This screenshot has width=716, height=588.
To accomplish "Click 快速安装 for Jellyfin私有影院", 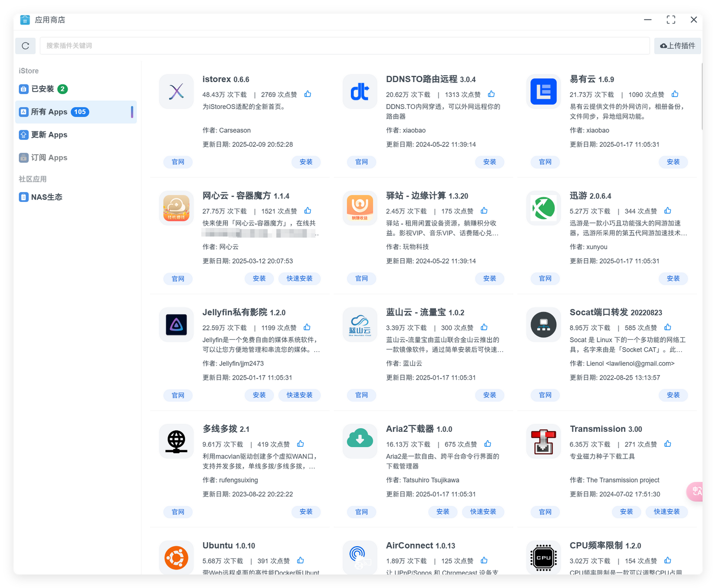I will 299,395.
